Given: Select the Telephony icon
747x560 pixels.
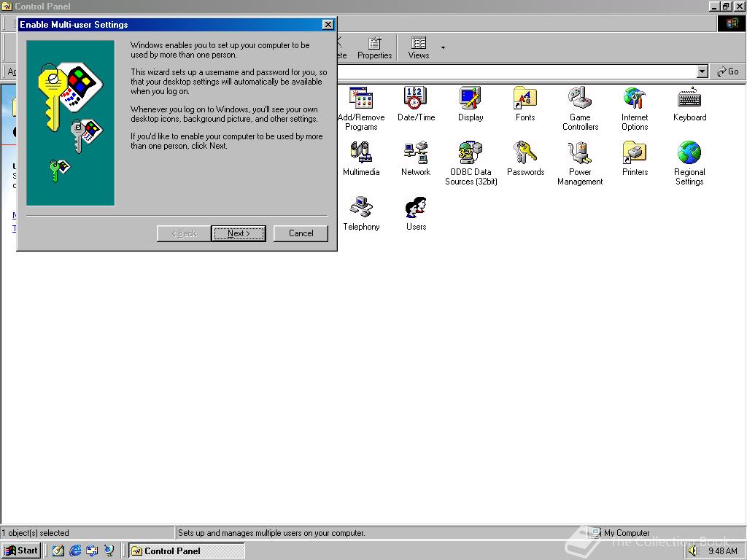Looking at the screenshot, I should click(x=361, y=214).
